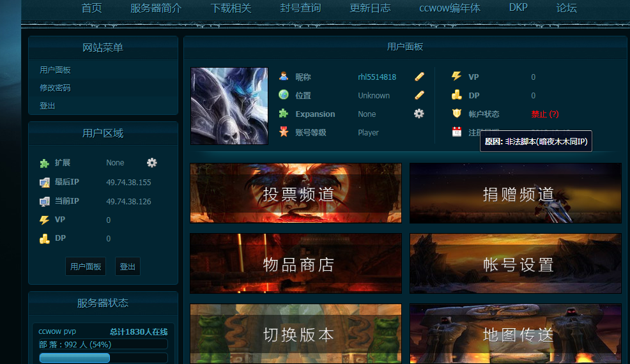
Task: Open 封号查询 navigation item
Action: [300, 8]
